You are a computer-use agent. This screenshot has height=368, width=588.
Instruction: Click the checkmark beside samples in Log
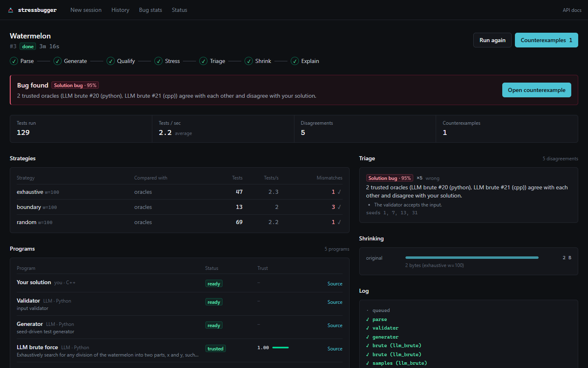point(367,363)
